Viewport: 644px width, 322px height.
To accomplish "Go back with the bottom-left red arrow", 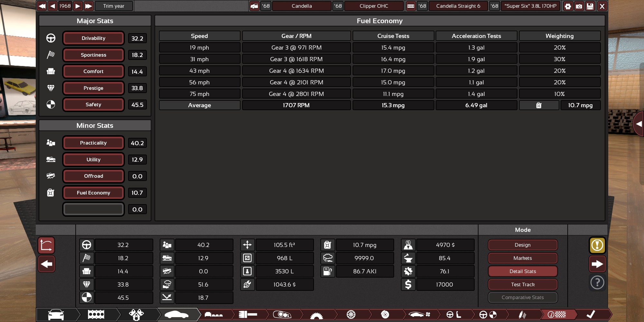I will click(46, 264).
